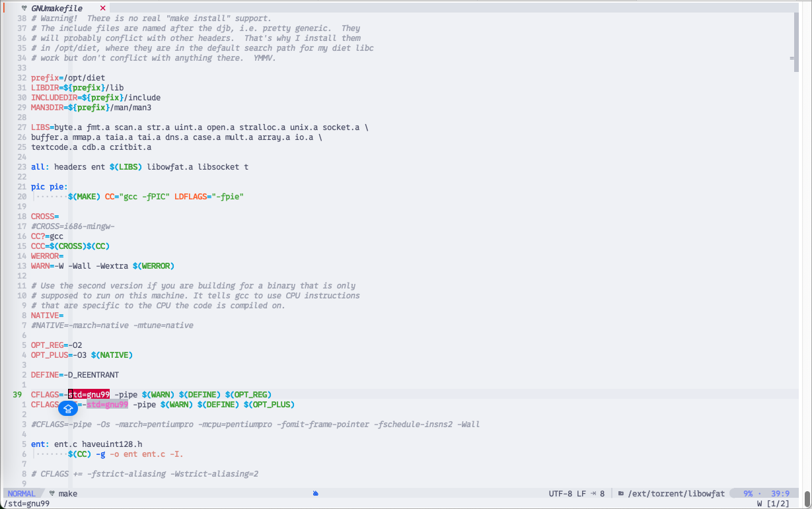Click the '#CFLAGS=-pipe -Os -march=pentiumpro' comment line

[x=256, y=424]
